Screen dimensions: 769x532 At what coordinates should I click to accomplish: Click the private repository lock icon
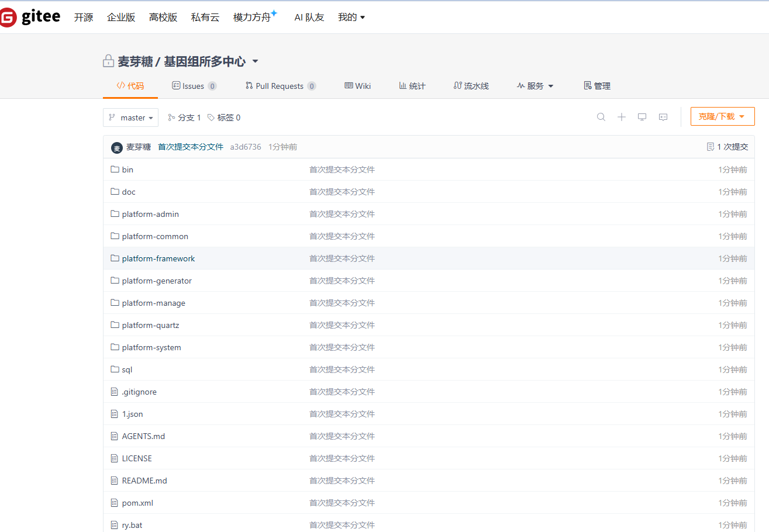tap(108, 61)
